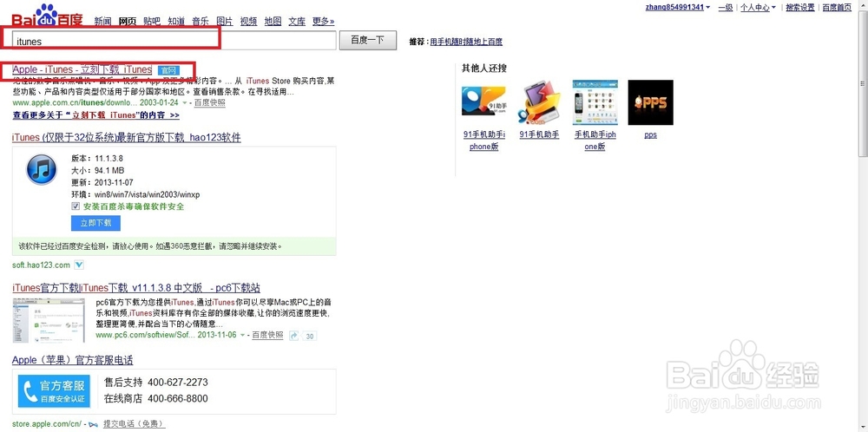Open Apple（苹果）官方客服电话 result
Screen dimensions: 868x432
click(x=73, y=360)
